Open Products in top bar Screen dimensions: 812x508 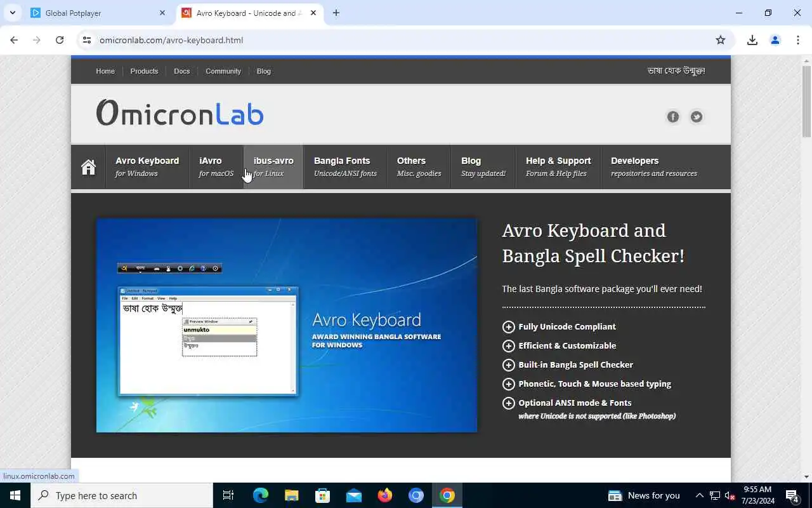point(144,71)
